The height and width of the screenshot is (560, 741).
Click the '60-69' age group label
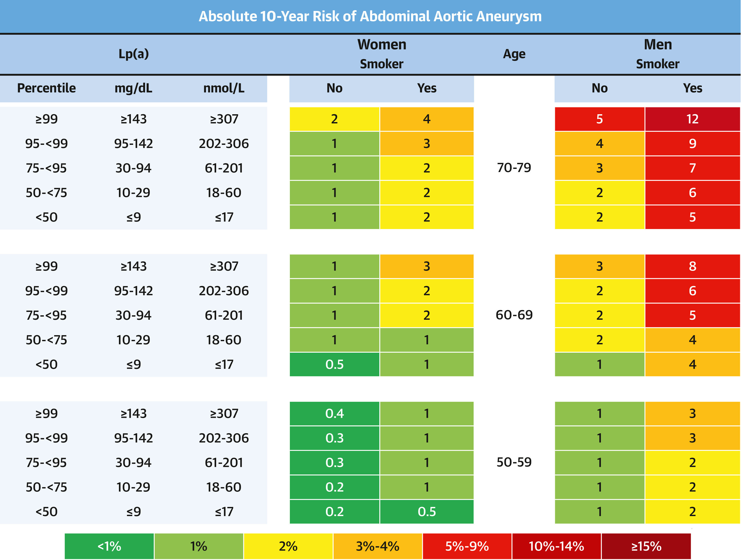514,315
